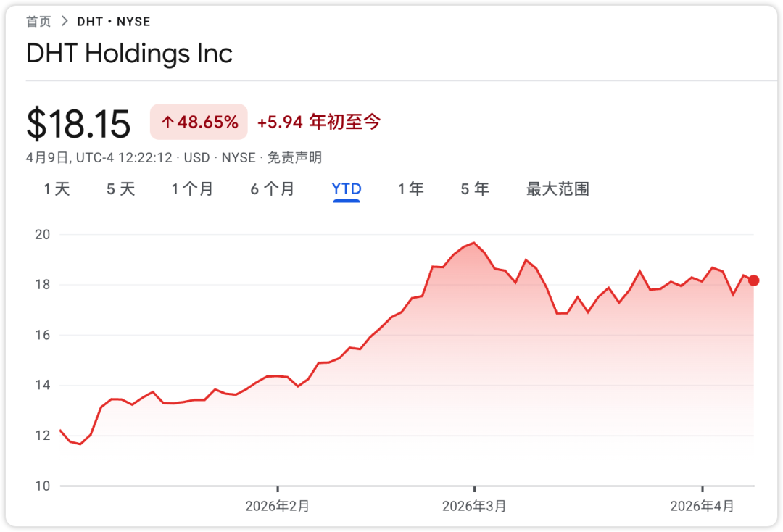
Task: Click the +5.94 年初至今 change text
Action: tap(318, 122)
